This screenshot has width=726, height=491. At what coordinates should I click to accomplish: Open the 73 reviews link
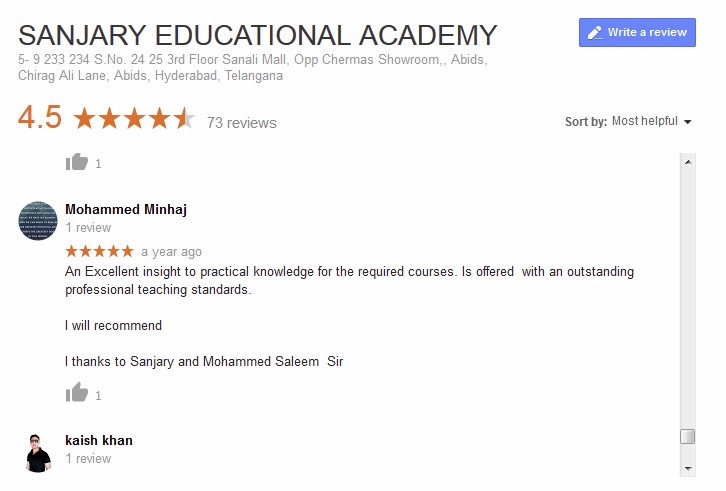pos(241,123)
